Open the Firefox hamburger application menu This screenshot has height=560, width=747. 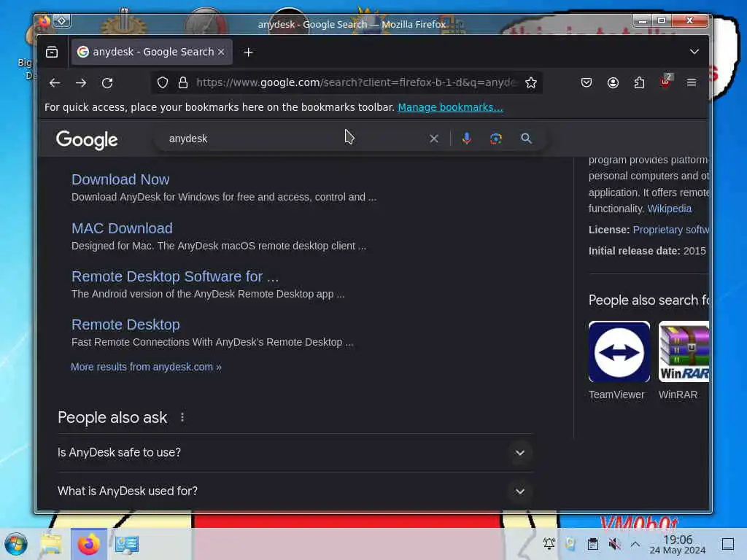tap(692, 83)
